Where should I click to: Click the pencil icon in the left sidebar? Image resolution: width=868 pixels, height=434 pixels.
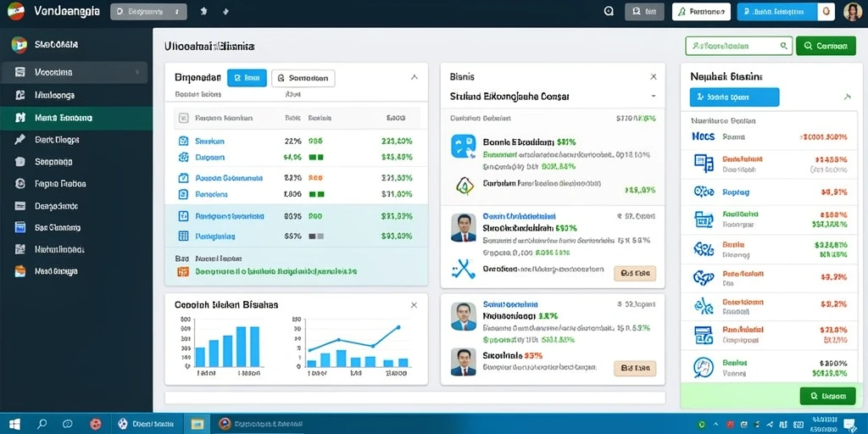click(x=20, y=140)
